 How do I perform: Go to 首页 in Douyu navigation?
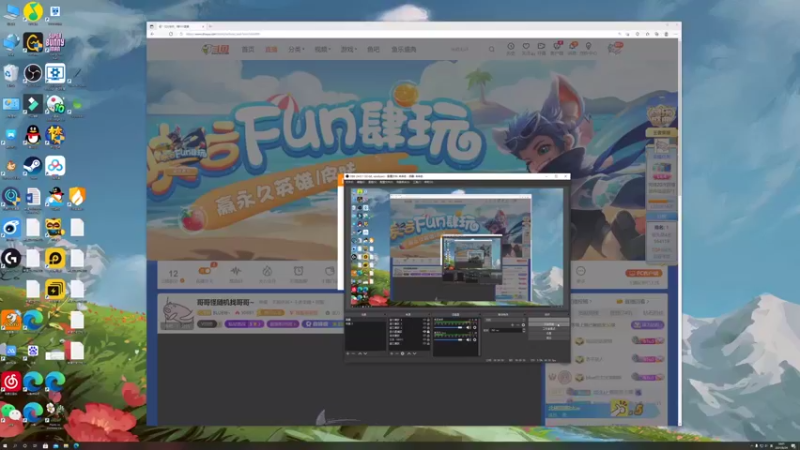point(248,49)
